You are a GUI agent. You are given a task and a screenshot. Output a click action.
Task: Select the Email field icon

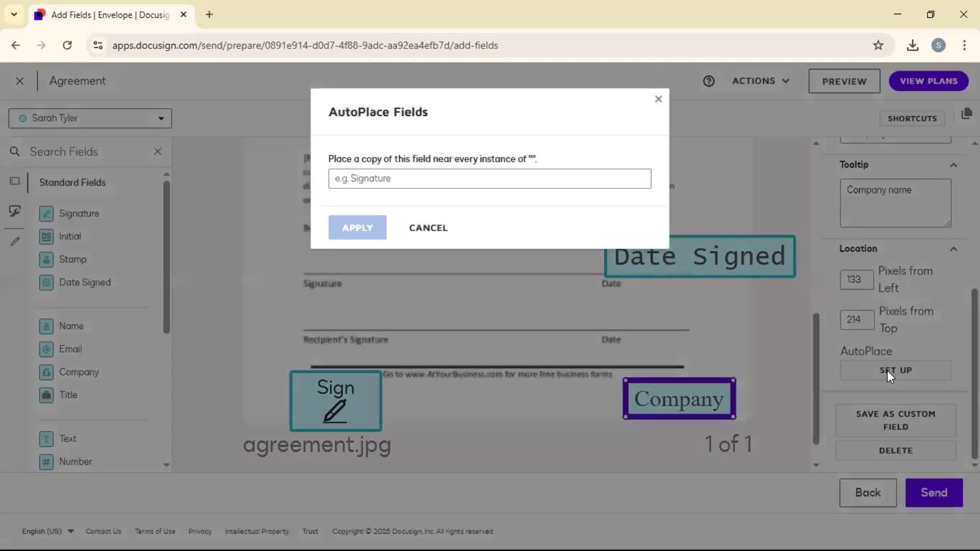[46, 349]
